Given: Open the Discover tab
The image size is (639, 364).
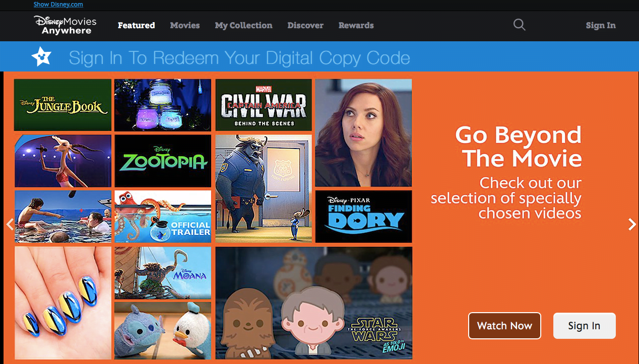Looking at the screenshot, I should pos(305,25).
